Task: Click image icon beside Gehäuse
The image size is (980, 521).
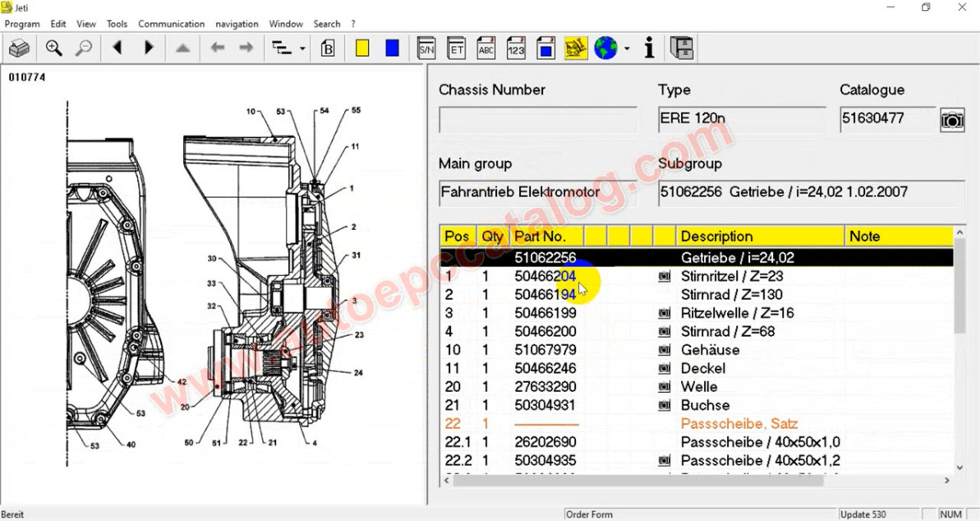Action: (664, 350)
